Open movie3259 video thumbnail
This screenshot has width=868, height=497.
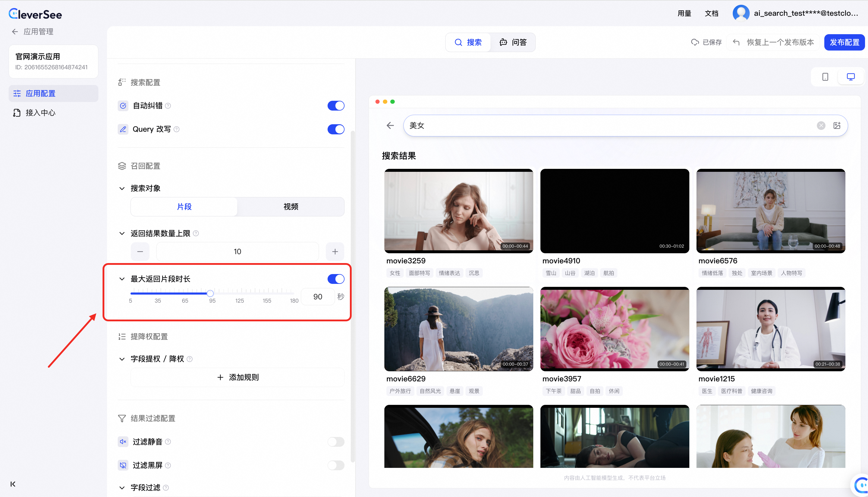pos(458,211)
